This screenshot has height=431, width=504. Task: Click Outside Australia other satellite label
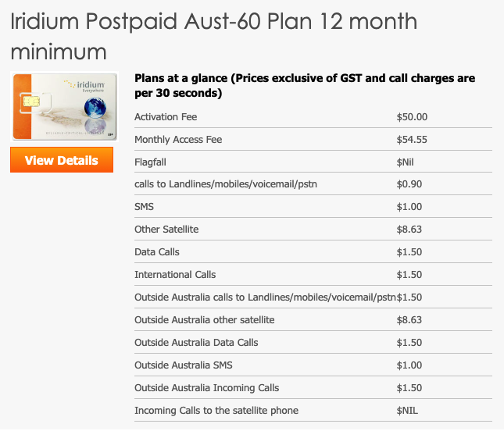pos(205,320)
